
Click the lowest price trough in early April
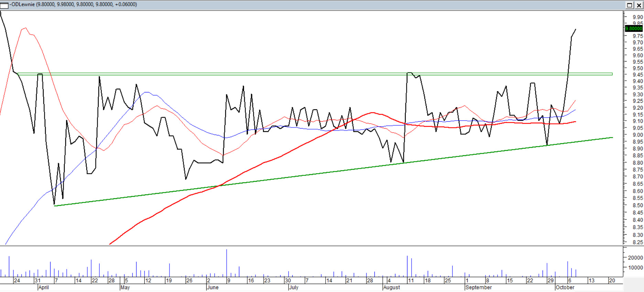click(x=54, y=204)
